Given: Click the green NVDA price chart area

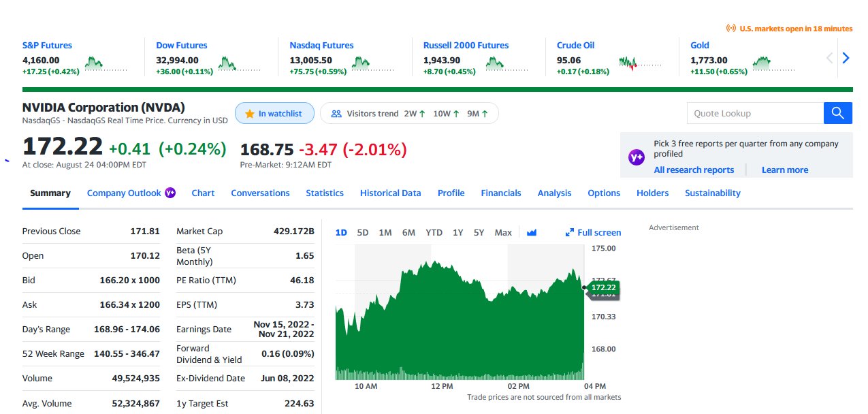Looking at the screenshot, I should 460,320.
